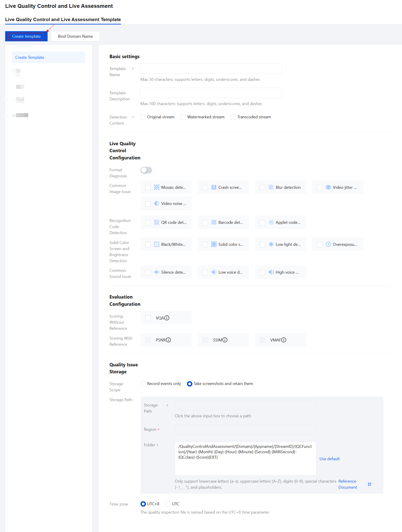Image resolution: width=402 pixels, height=532 pixels.
Task: Click the Barcode detection icon
Action: 214,222
